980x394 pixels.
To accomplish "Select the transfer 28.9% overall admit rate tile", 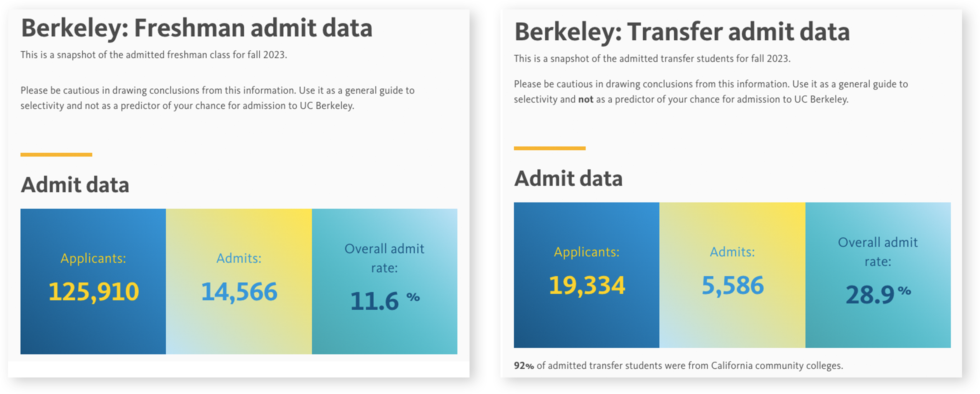I will (x=878, y=275).
